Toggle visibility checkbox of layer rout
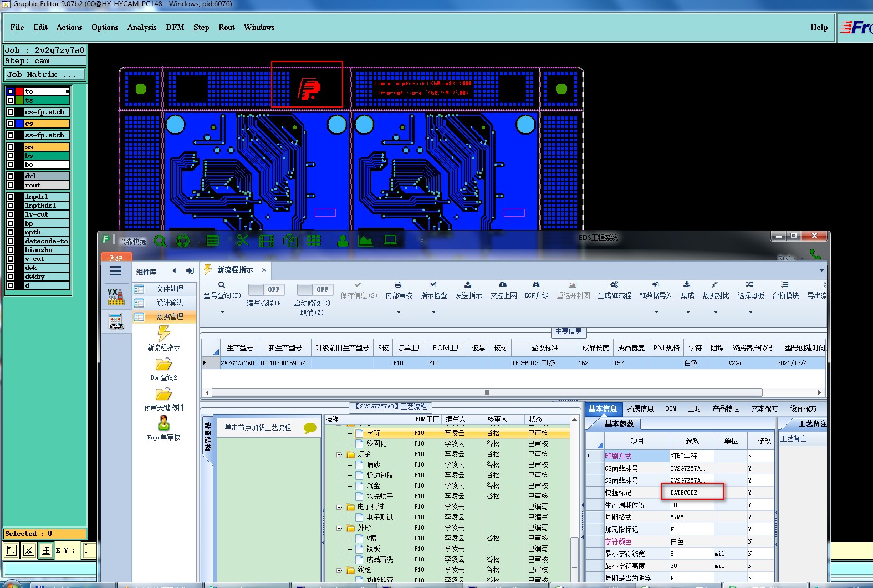Viewport: 873px width, 588px height. point(11,185)
